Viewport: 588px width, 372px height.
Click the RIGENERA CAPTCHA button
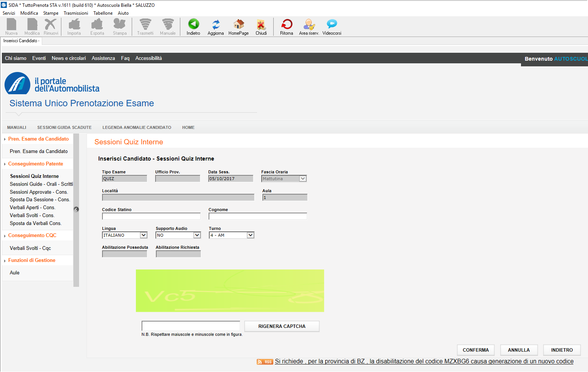click(x=282, y=326)
